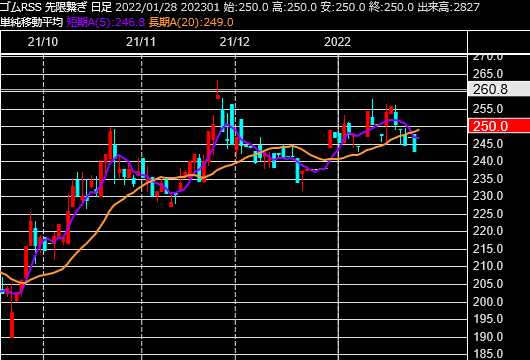This screenshot has height=360, width=530.
Task: Click the 210.0 price axis label
Action: (488, 266)
